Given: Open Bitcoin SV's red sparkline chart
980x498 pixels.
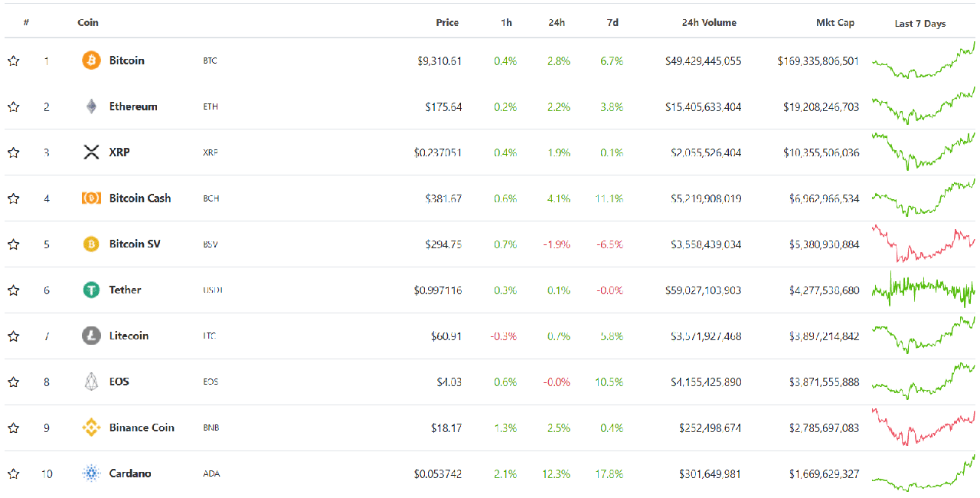Looking at the screenshot, I should point(923,244).
